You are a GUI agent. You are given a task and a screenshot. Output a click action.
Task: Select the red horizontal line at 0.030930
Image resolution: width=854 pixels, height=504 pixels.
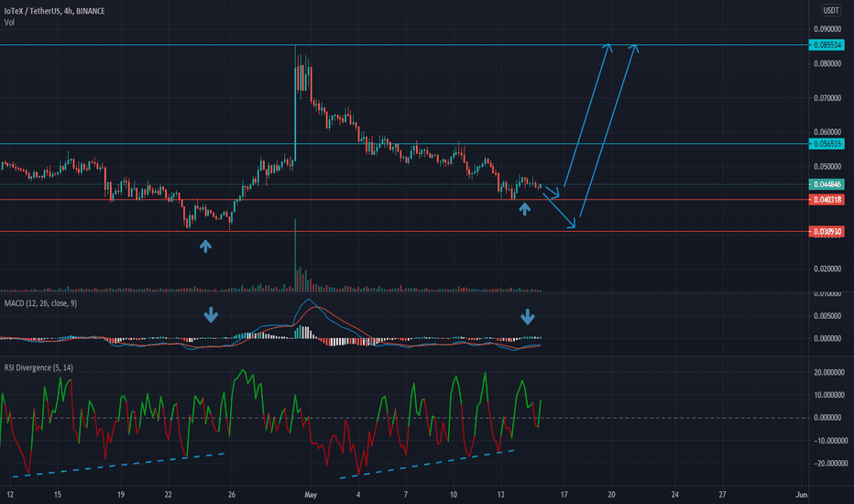coord(404,232)
